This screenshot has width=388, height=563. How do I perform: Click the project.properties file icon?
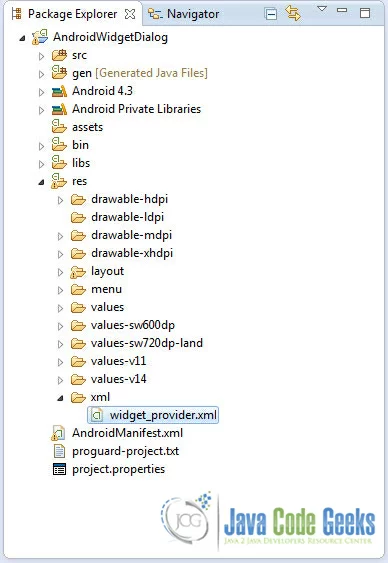(59, 469)
